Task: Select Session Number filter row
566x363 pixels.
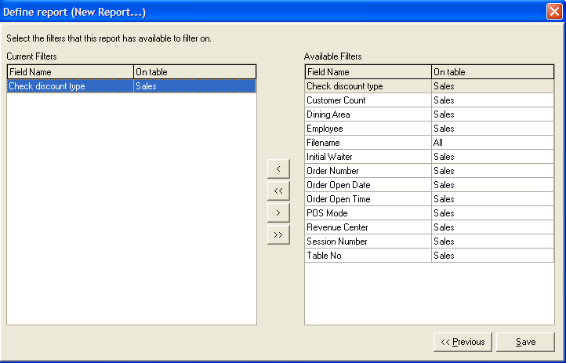Action: (429, 241)
